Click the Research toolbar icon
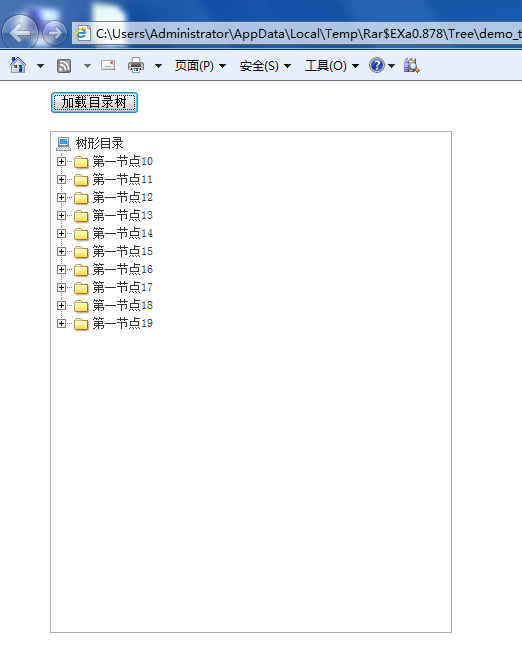This screenshot has height=658, width=522. tap(411, 65)
